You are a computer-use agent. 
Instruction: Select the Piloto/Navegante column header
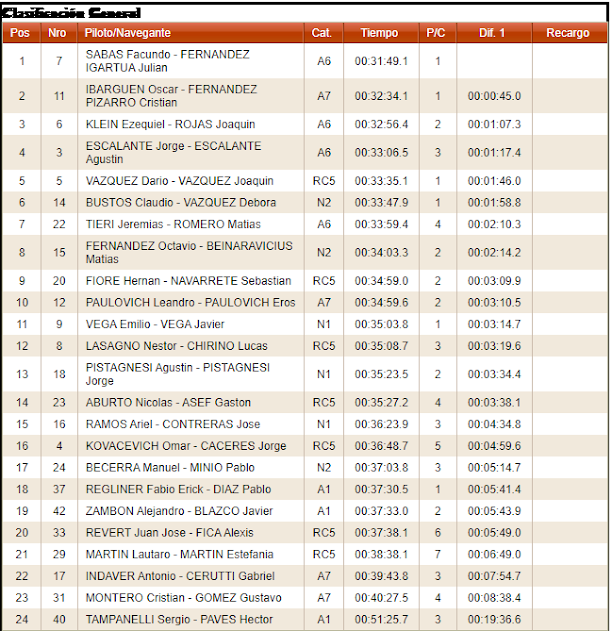point(127,33)
